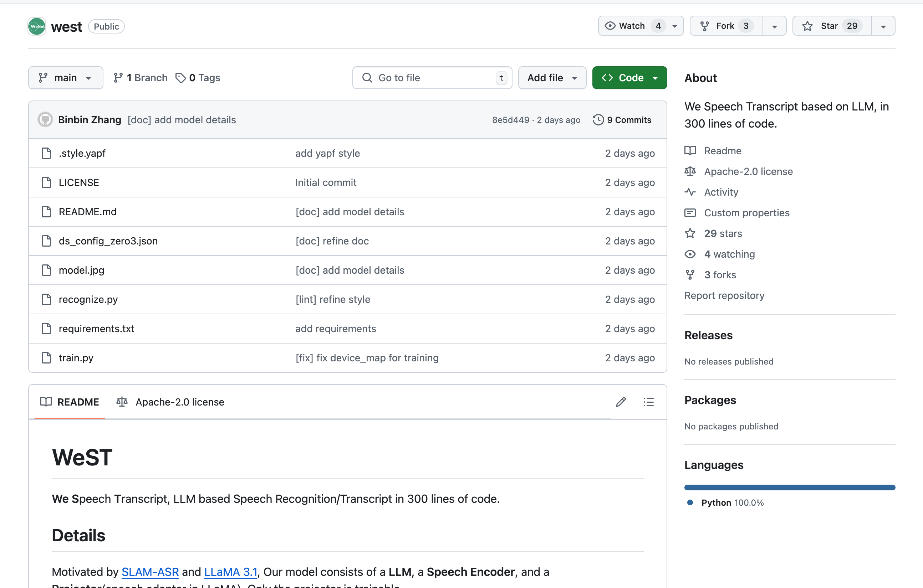Open the main branch selector dropdown
The image size is (923, 588).
[x=66, y=78]
